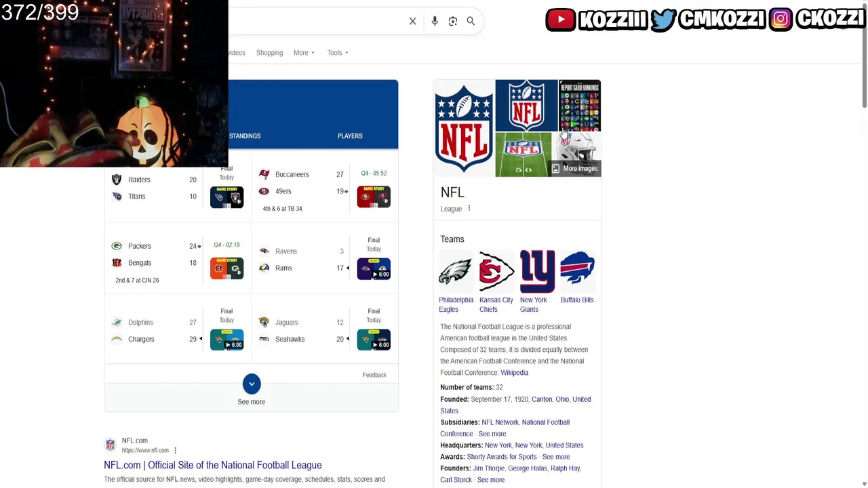Image resolution: width=868 pixels, height=488 pixels.
Task: Click the Ravens team logo
Action: 264,251
